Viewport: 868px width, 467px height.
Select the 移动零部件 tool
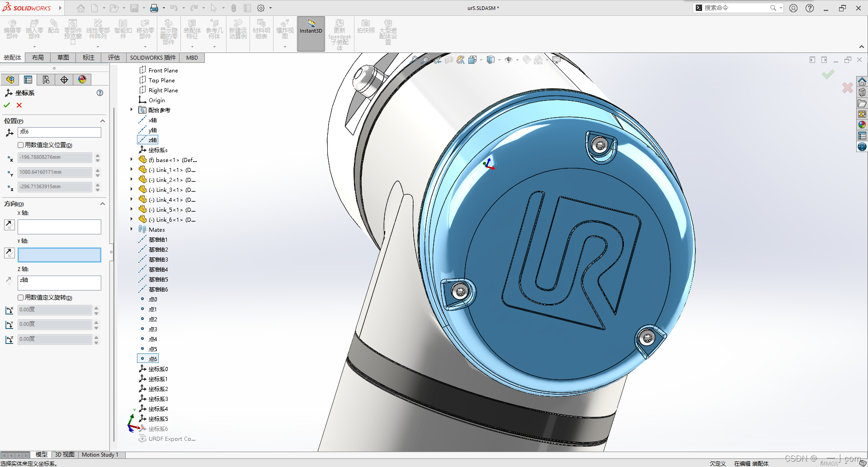[145, 29]
